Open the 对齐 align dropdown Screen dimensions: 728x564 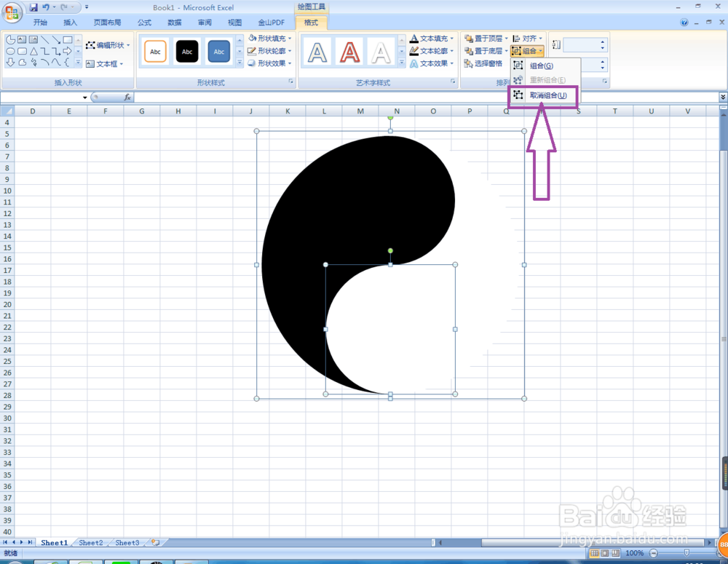coord(527,39)
